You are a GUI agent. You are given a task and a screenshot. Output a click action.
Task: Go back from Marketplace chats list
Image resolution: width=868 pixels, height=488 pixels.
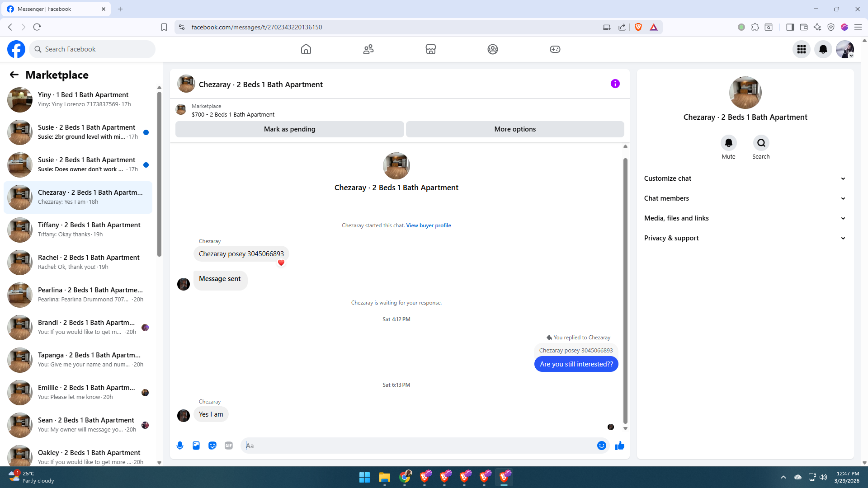coord(14,75)
